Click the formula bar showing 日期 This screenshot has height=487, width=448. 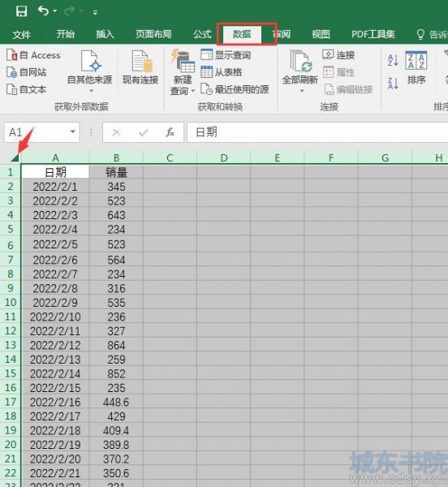(317, 132)
